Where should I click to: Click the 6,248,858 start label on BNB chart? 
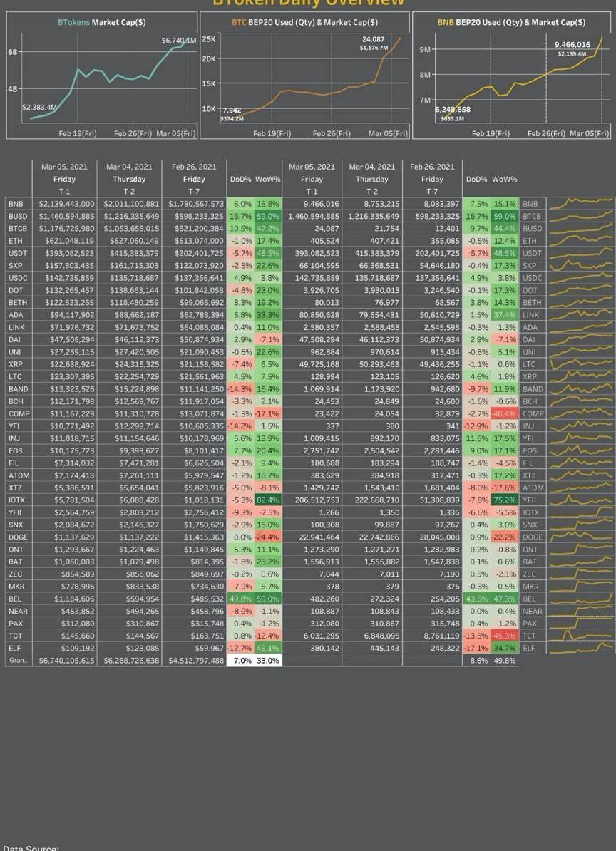coord(452,110)
